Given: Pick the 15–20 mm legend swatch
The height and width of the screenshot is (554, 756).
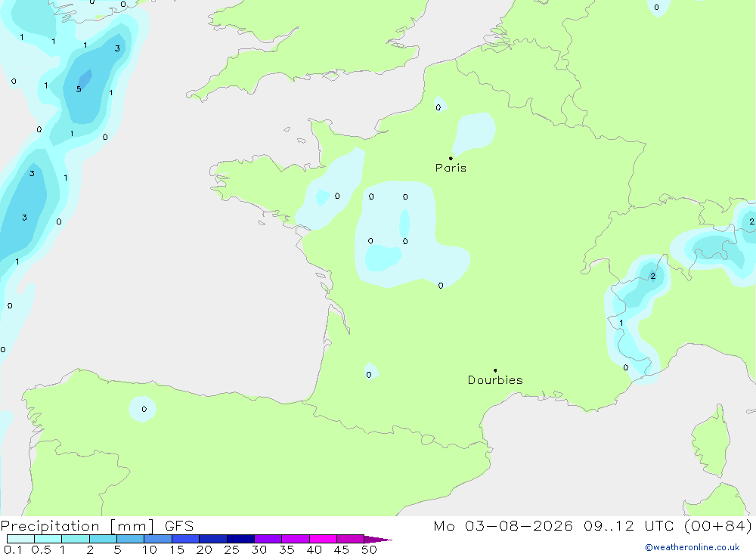Looking at the screenshot, I should click(186, 539).
